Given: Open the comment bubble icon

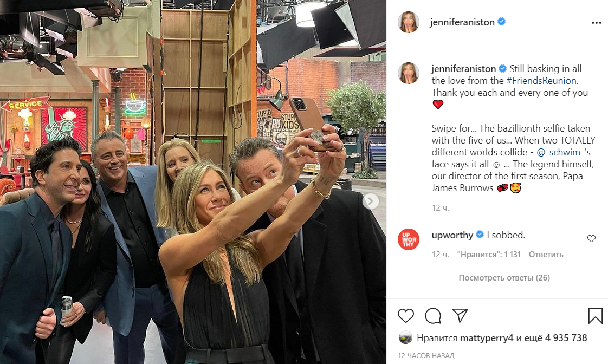Looking at the screenshot, I should tap(433, 316).
